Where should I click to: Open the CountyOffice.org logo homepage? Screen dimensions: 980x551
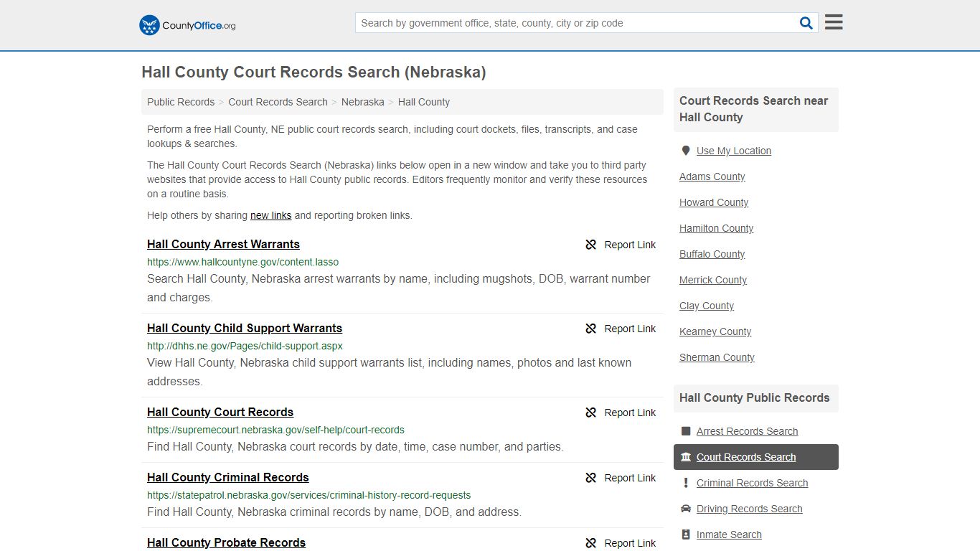(x=187, y=25)
